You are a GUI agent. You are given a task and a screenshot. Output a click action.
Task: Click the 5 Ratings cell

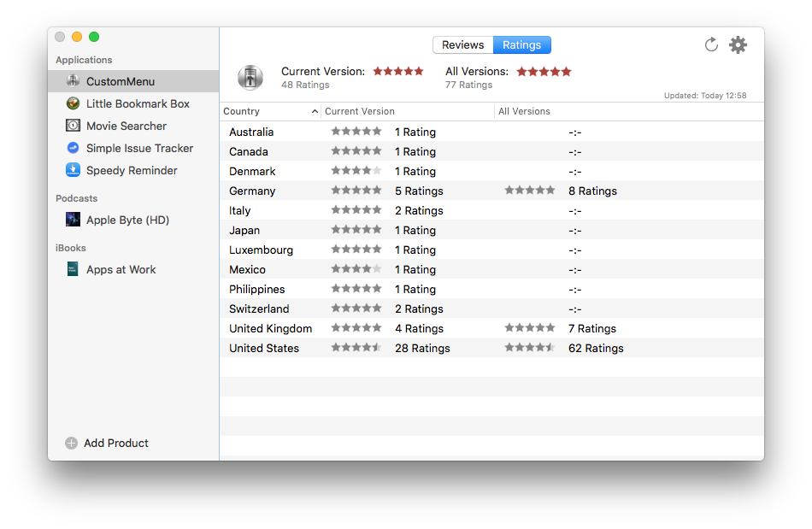point(419,191)
